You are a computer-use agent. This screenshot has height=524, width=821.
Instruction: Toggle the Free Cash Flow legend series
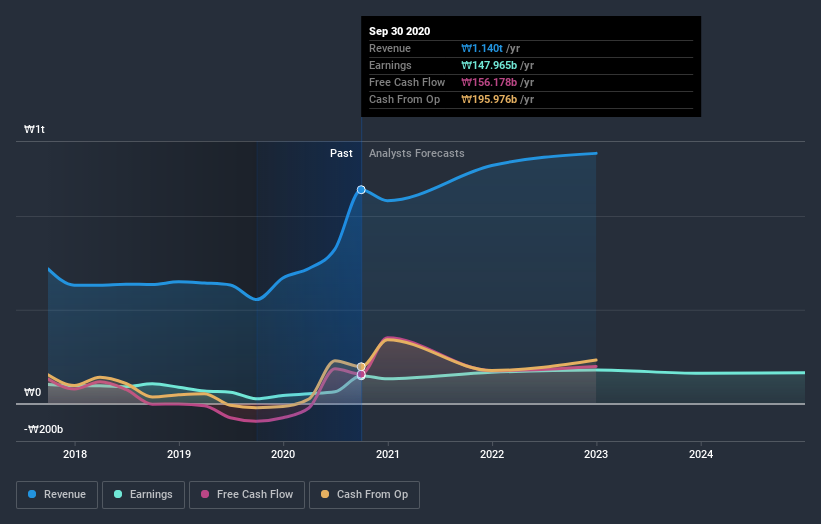point(247,495)
